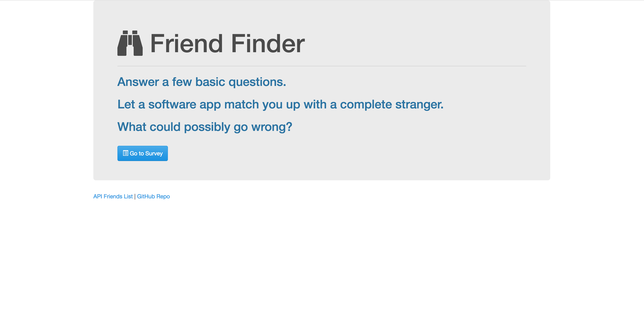The height and width of the screenshot is (312, 644).
Task: Click the word "wrong?" in the third tagline
Action: pyautogui.click(x=272, y=127)
